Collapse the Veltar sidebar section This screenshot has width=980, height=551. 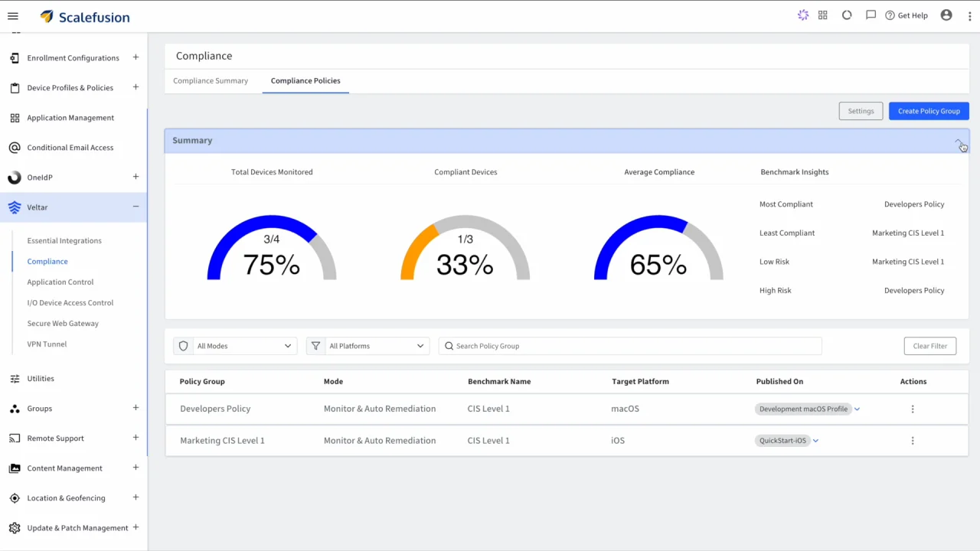point(136,207)
